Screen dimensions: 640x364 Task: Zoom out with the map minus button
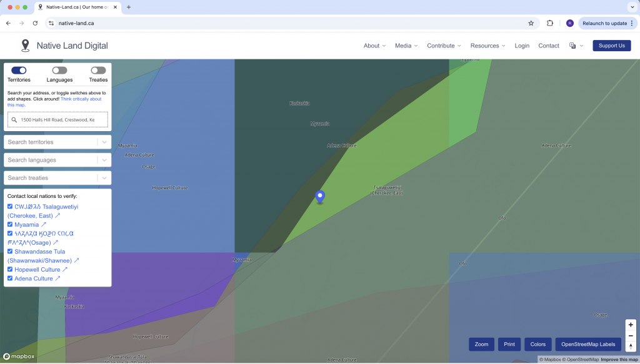click(x=631, y=335)
